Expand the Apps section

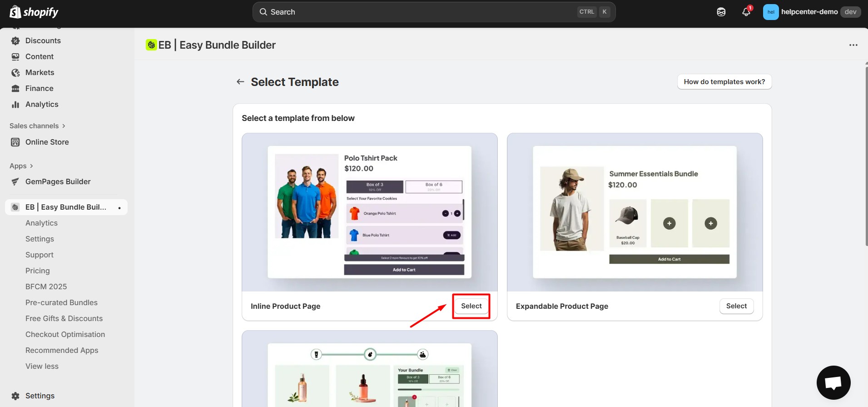tap(21, 166)
